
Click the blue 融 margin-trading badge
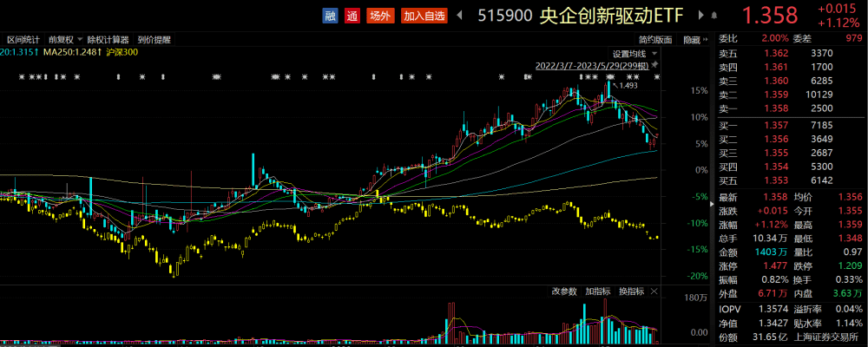330,16
